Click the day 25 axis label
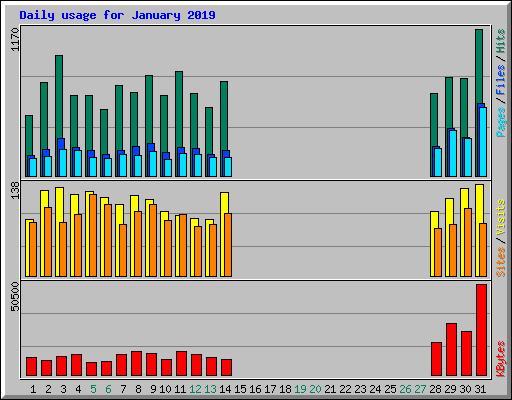This screenshot has height=400, width=512. coord(390,389)
